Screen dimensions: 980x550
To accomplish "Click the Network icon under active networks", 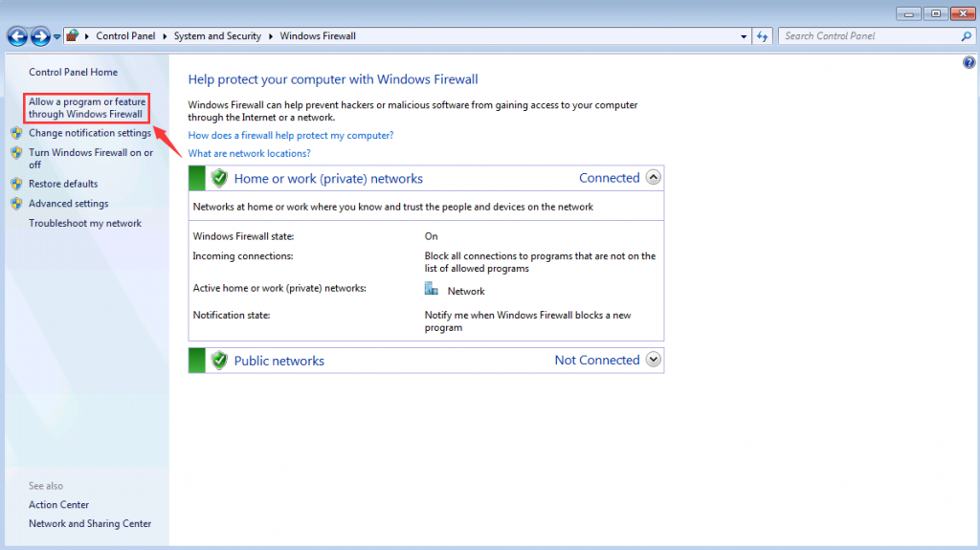I will point(432,289).
